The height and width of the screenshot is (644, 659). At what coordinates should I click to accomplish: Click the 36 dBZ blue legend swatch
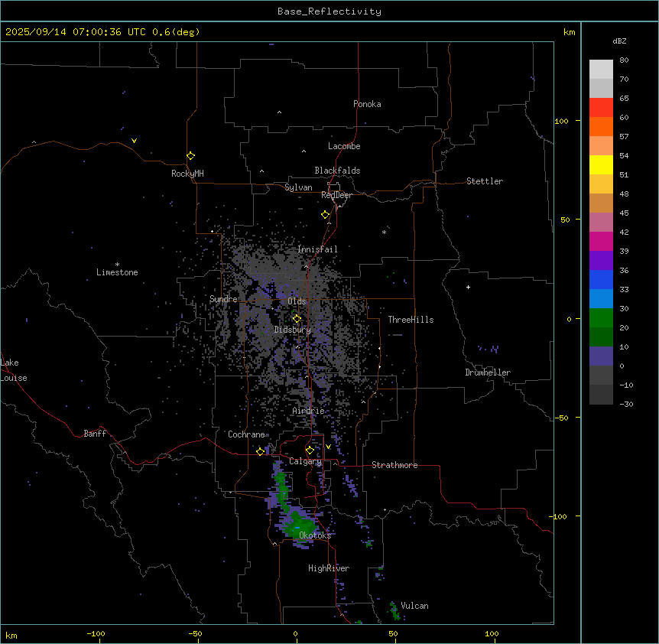coord(601,279)
